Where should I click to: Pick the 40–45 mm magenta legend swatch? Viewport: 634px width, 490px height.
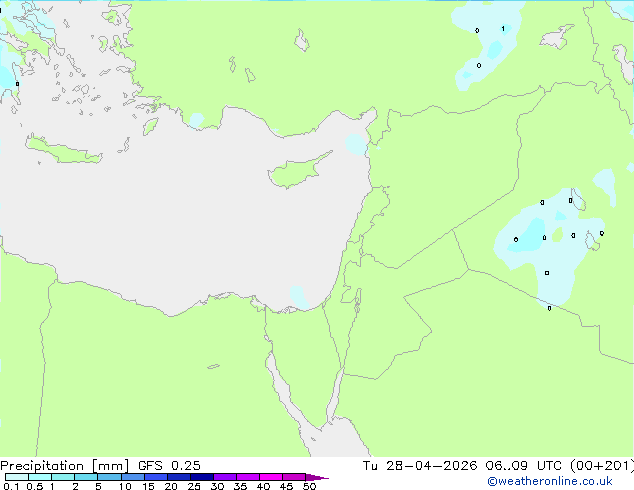tap(271, 477)
